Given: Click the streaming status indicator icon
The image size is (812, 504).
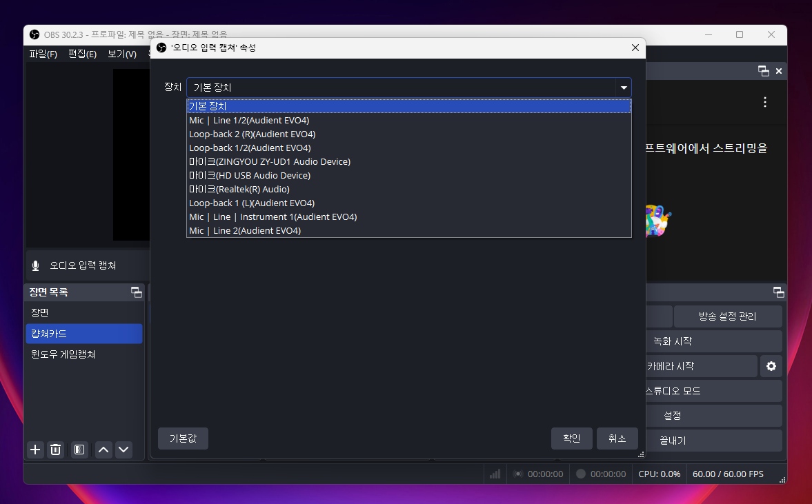Looking at the screenshot, I should click(518, 474).
